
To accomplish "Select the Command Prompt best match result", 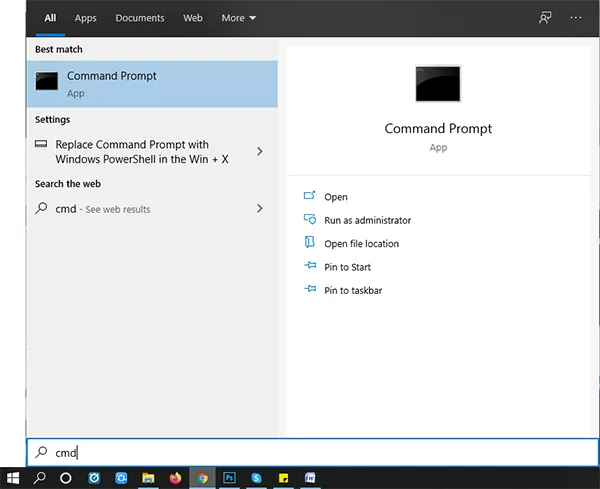I will click(x=152, y=84).
